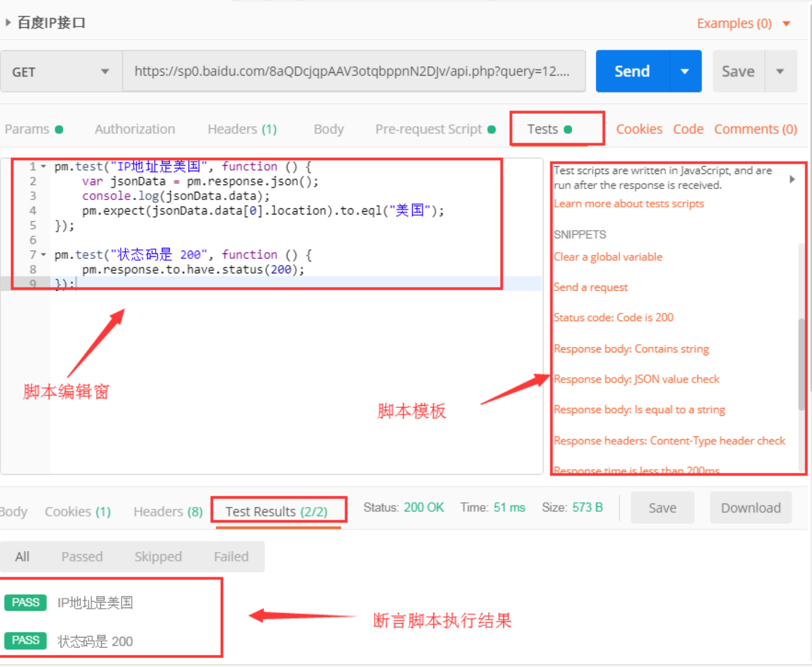Open the Cookies link

pos(639,129)
